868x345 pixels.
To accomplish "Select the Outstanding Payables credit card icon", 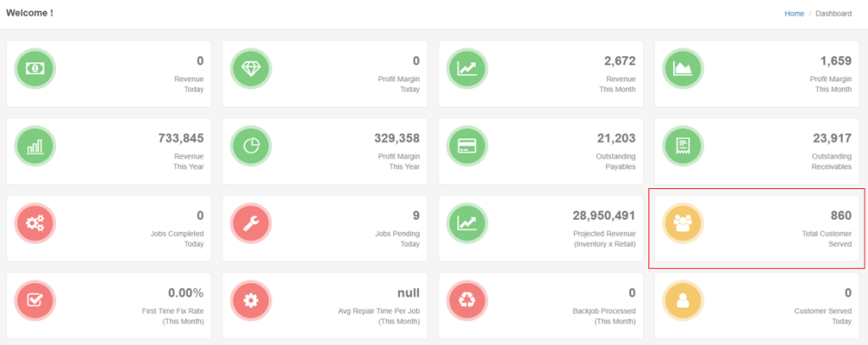I will pyautogui.click(x=467, y=146).
